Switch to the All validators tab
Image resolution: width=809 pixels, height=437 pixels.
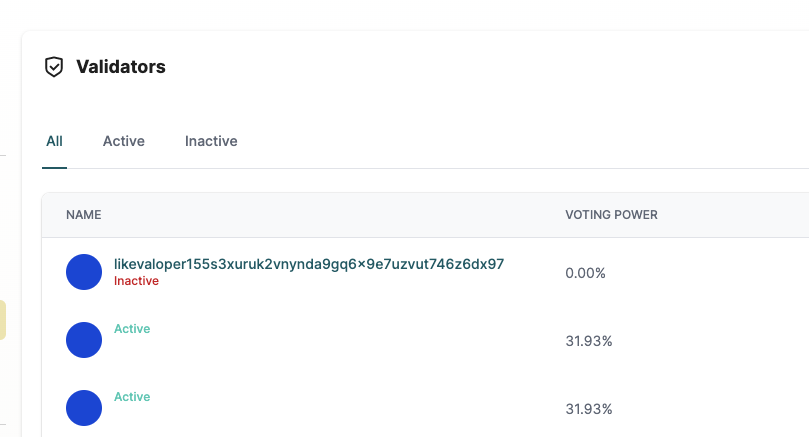click(x=54, y=141)
